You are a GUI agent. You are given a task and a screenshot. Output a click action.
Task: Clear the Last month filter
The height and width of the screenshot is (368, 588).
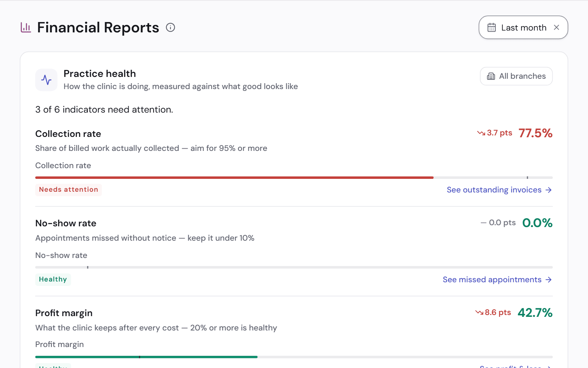point(556,28)
